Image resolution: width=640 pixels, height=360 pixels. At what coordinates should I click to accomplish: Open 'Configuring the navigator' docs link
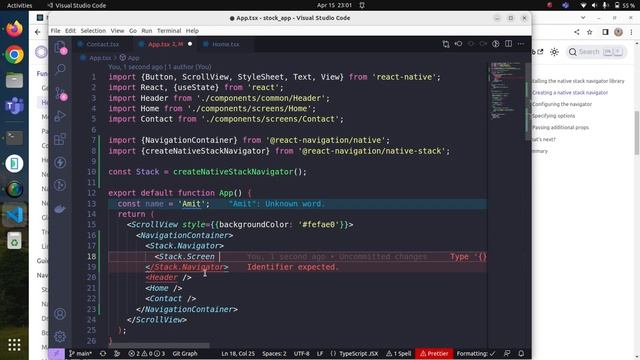pos(562,104)
